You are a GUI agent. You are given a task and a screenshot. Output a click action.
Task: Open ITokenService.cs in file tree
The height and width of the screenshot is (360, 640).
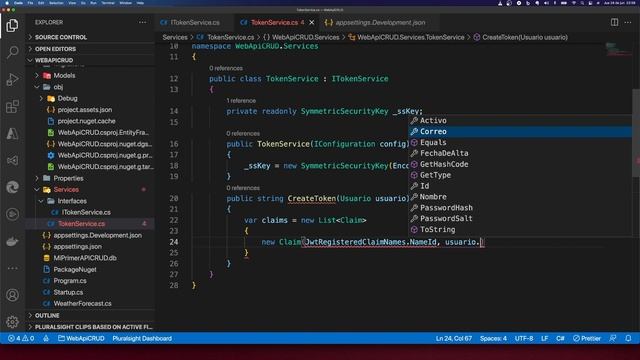coord(90,213)
